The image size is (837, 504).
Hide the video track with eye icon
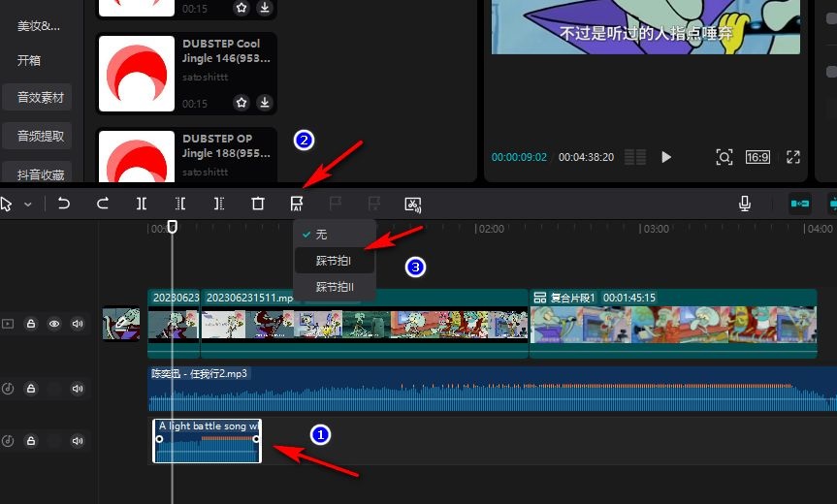54,324
